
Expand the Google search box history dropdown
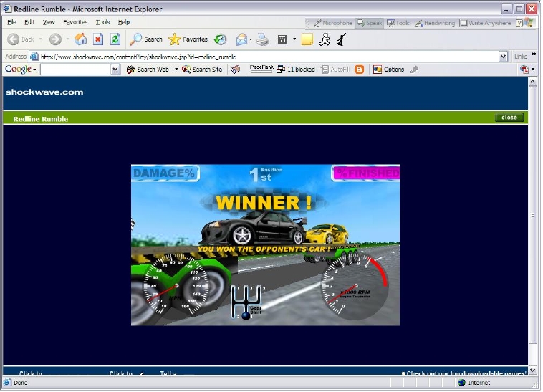tap(115, 70)
